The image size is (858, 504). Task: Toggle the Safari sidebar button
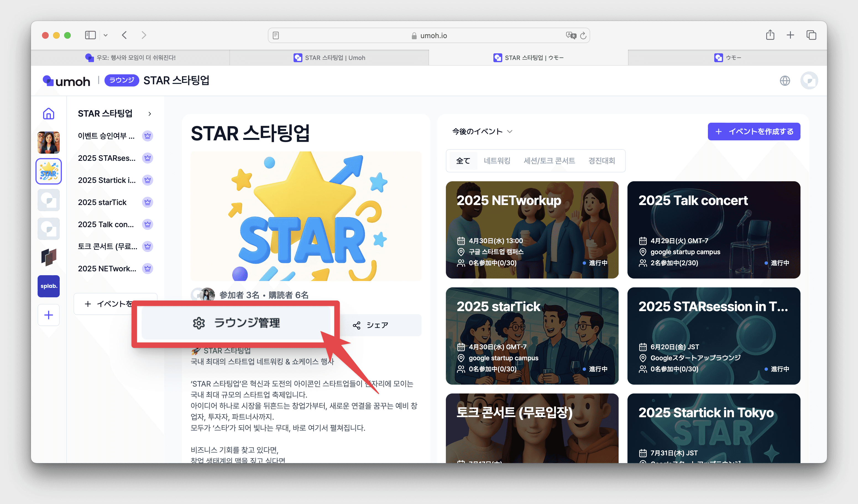coord(90,35)
